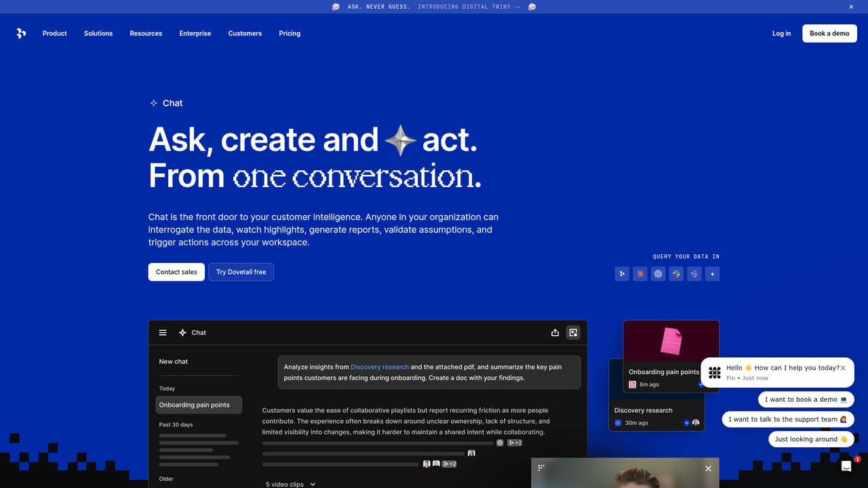Click the Query your data in heading
Image resolution: width=868 pixels, height=488 pixels.
(686, 256)
